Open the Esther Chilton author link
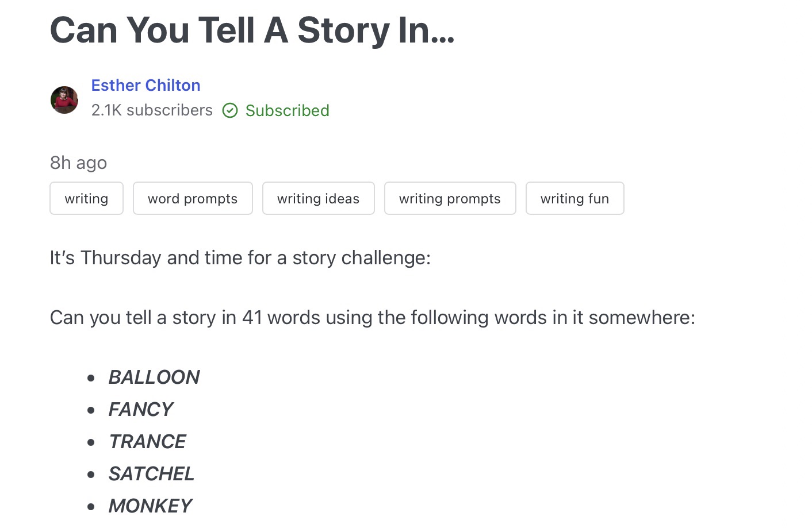This screenshot has height=528, width=812. pyautogui.click(x=145, y=85)
